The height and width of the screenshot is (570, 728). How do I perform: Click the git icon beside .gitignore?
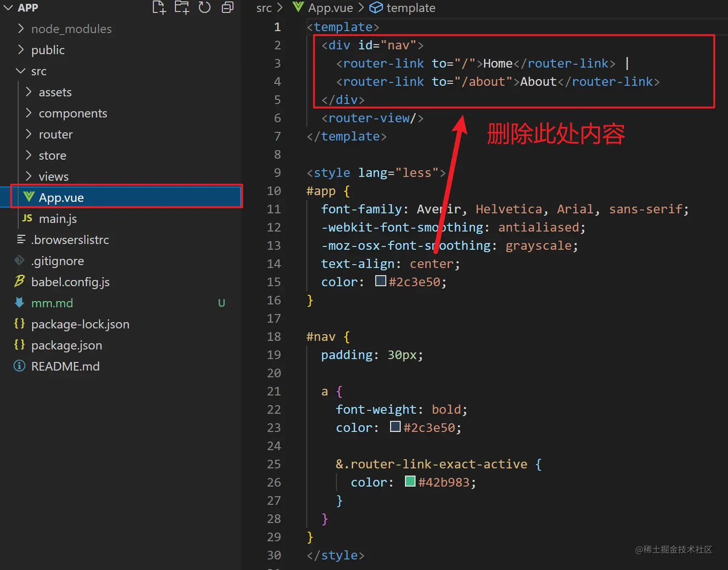19,260
